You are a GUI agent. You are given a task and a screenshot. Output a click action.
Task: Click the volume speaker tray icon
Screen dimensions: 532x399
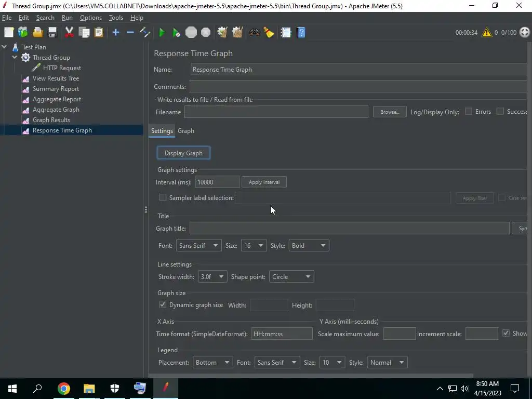tap(464, 389)
